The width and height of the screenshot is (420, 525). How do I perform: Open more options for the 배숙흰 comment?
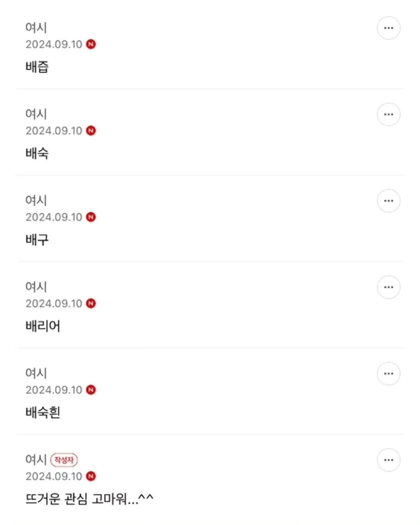click(x=388, y=373)
